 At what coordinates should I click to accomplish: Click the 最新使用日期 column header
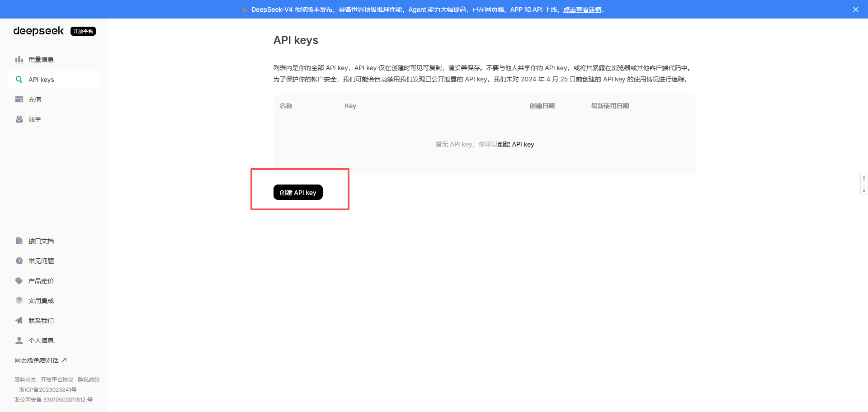[610, 106]
